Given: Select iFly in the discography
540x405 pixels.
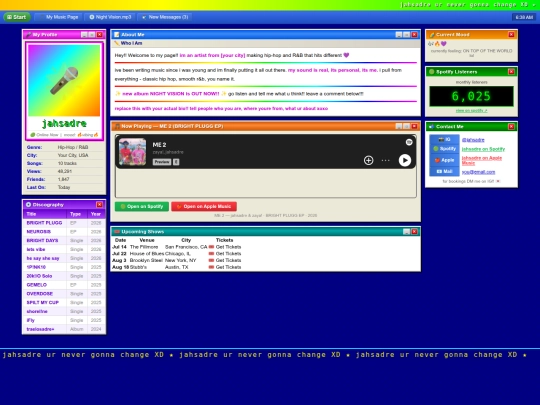Looking at the screenshot, I should click(x=31, y=320).
